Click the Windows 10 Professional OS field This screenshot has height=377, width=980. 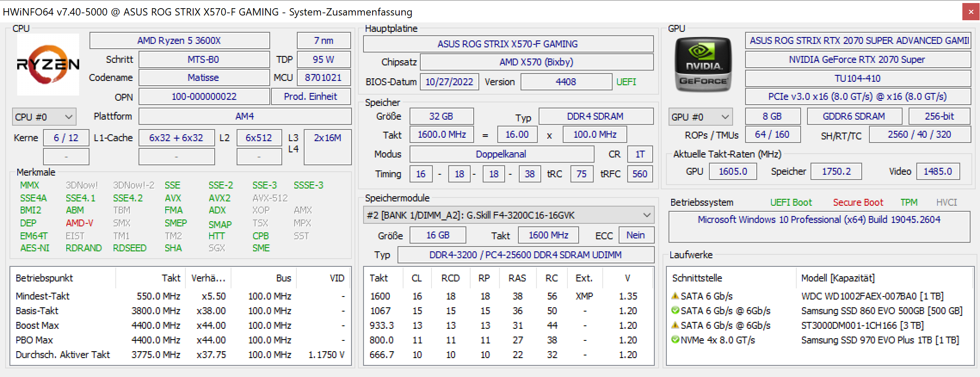[819, 226]
